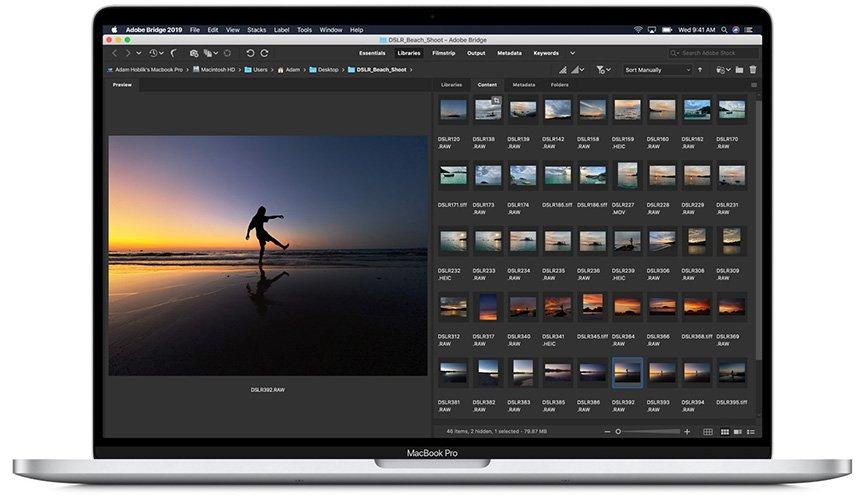
Task: Select the DSLR120.RAW thumbnail
Action: pos(453,109)
